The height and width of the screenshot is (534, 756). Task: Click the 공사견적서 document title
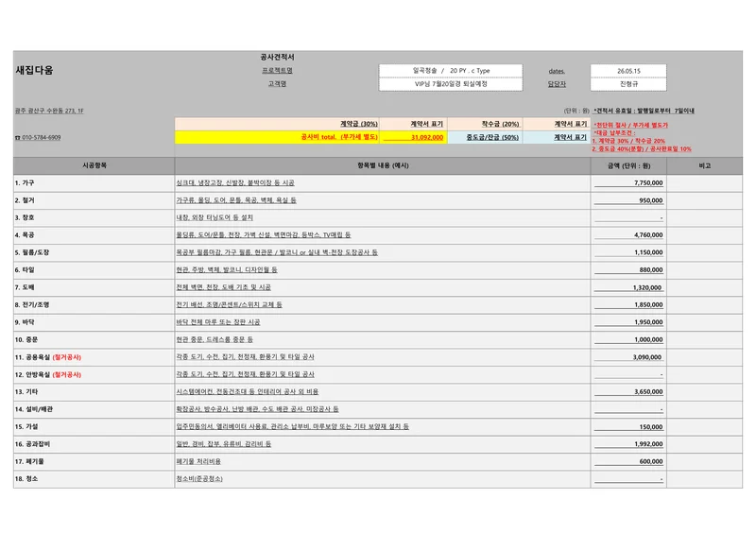[277, 57]
